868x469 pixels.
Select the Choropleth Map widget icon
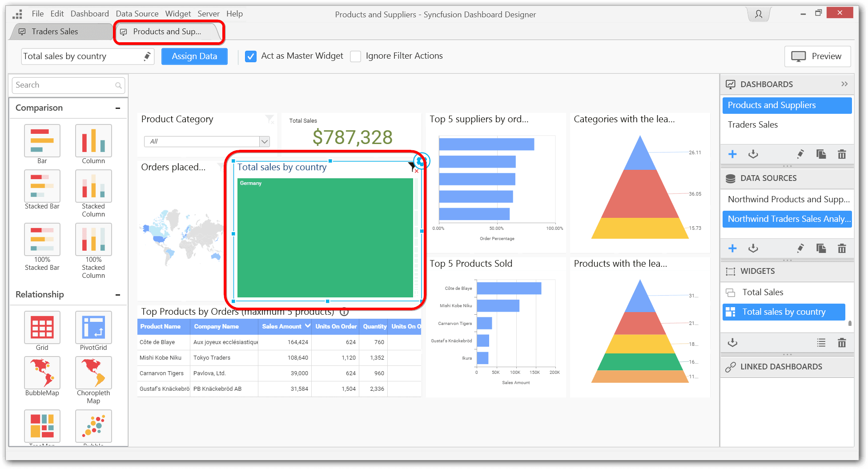tap(93, 373)
